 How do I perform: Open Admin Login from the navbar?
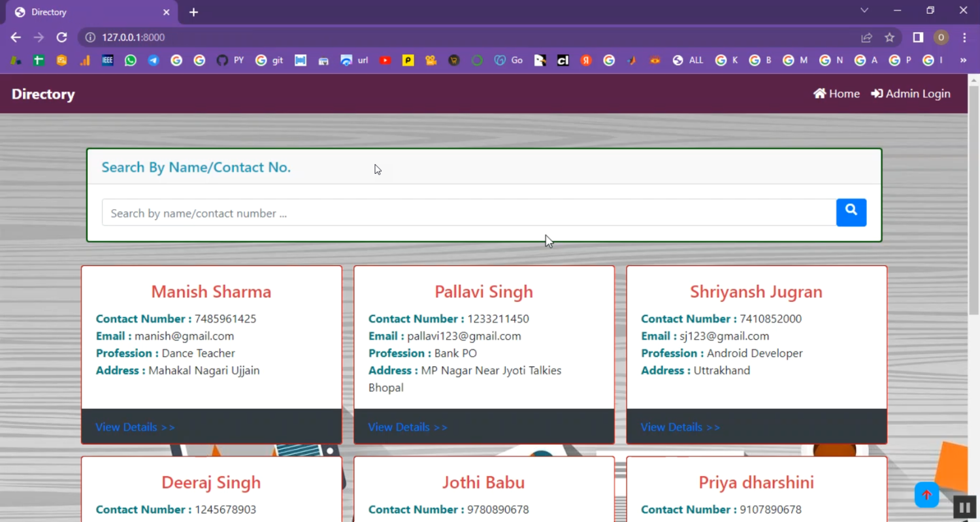pyautogui.click(x=911, y=93)
